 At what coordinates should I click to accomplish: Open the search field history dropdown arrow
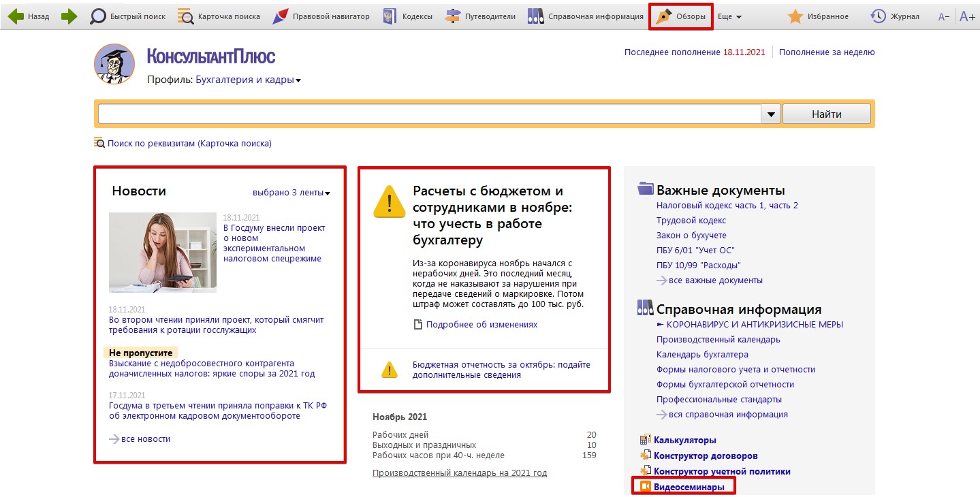[x=771, y=114]
